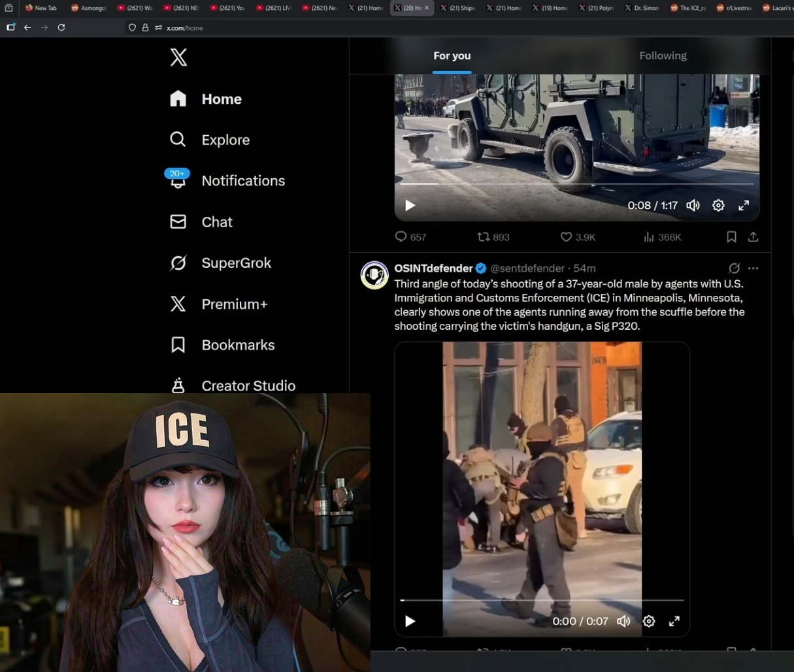Screen dimensions: 794x672
Task: Open SuperGrok from the sidebar
Action: [220, 263]
